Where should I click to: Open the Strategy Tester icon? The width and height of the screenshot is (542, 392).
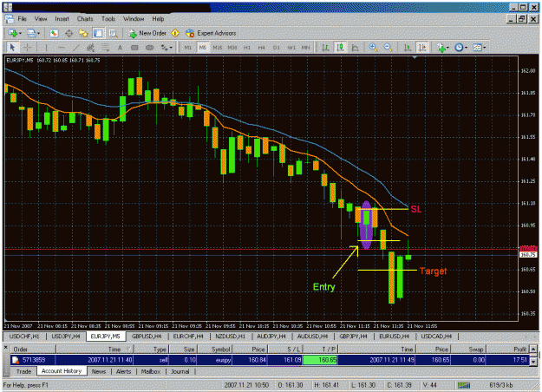[113, 33]
